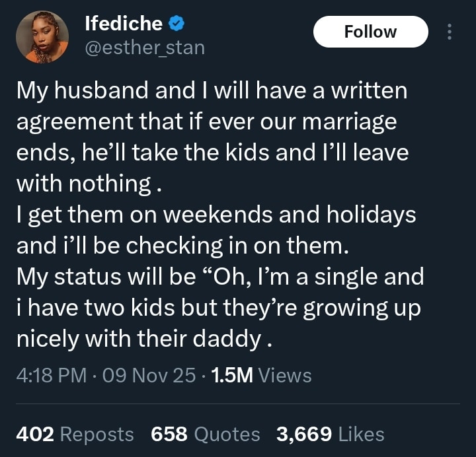Follow the Ifediche account
The height and width of the screenshot is (457, 476).
[370, 32]
